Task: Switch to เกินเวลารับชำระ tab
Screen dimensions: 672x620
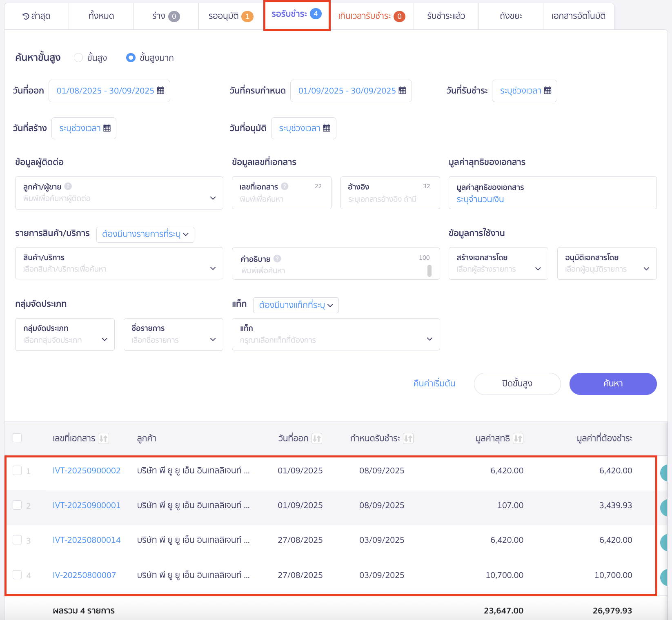Action: click(x=372, y=16)
